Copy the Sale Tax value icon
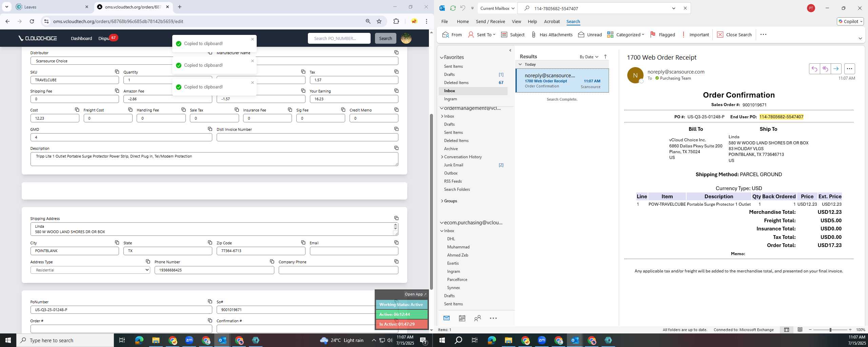868x347 pixels. (x=237, y=109)
